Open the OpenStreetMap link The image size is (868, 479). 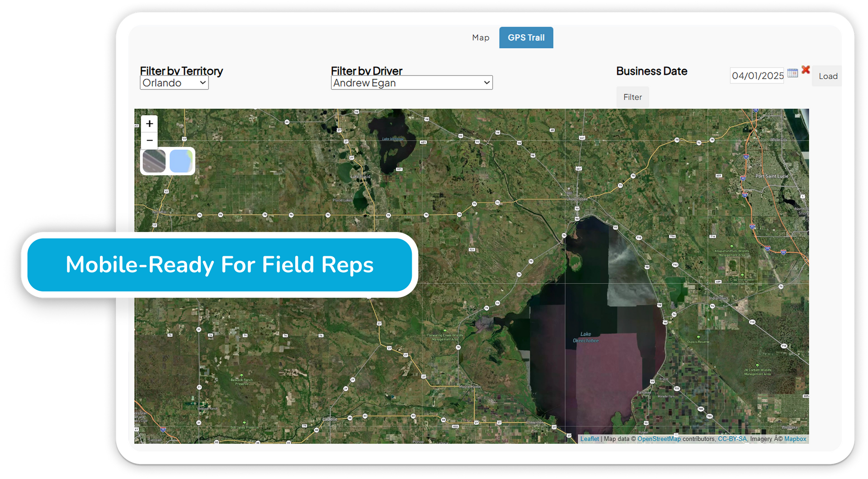click(x=659, y=439)
